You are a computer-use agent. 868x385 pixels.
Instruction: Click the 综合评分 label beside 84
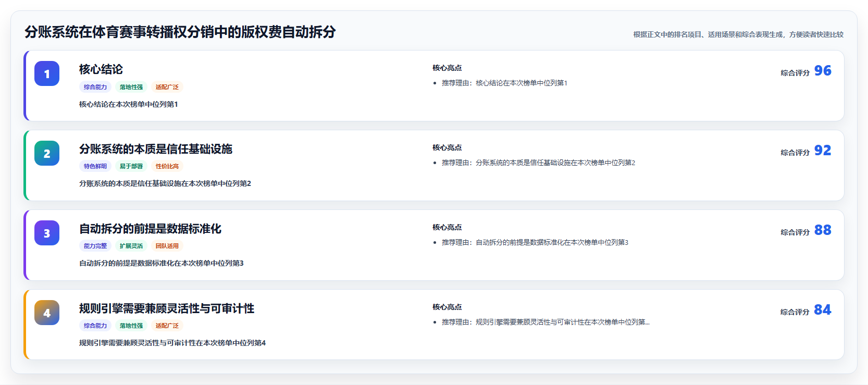tap(795, 312)
